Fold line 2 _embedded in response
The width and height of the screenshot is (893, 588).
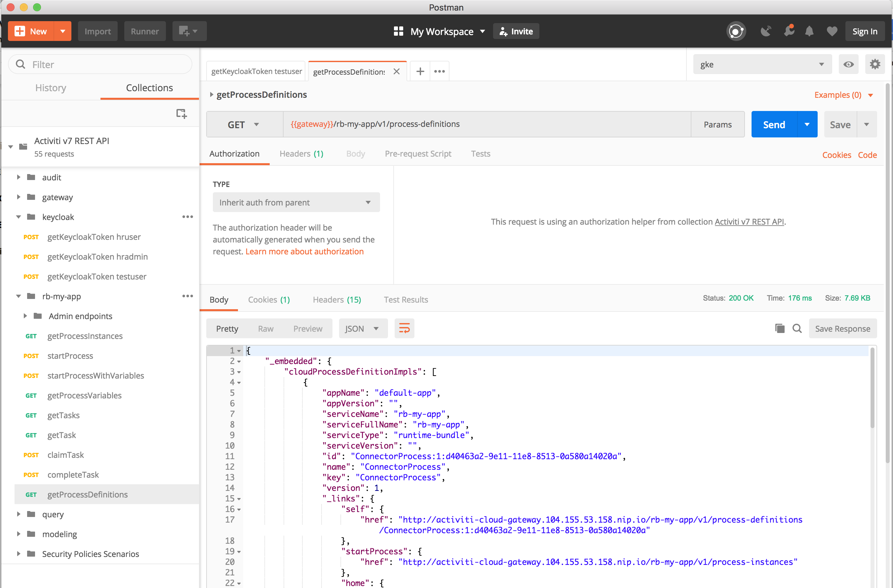pos(239,361)
